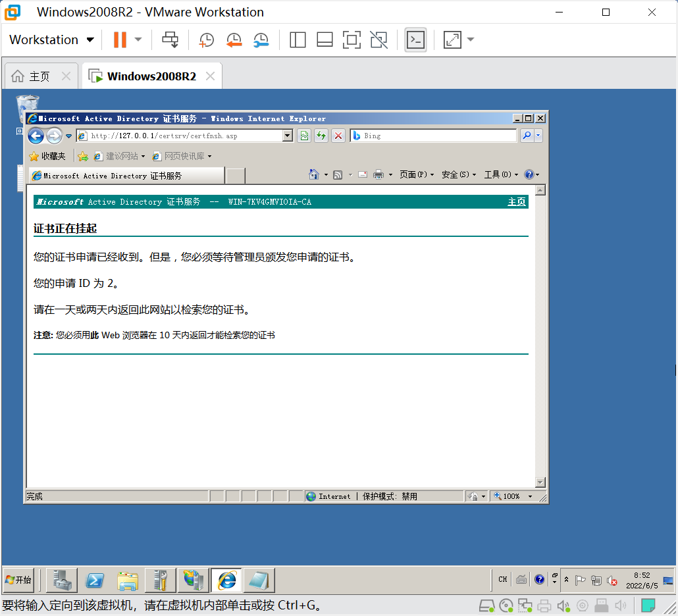
Task: Open the search provider dropdown arrow
Action: coord(538,136)
